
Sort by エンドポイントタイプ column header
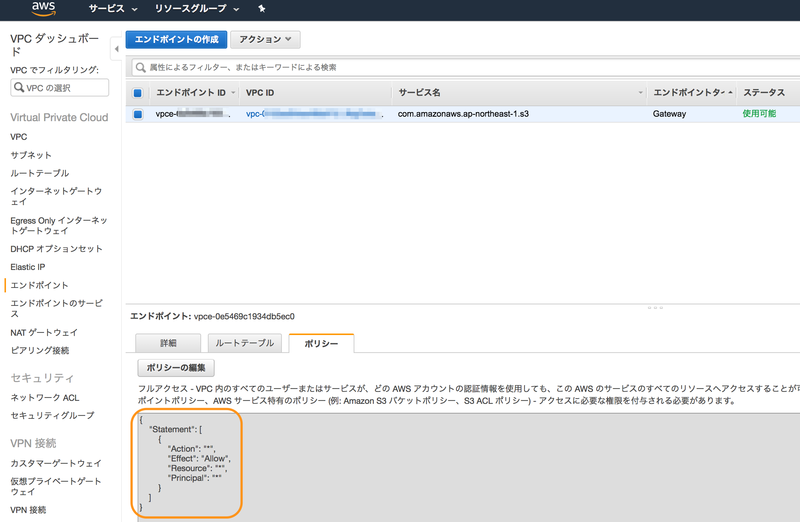pyautogui.click(x=692, y=93)
